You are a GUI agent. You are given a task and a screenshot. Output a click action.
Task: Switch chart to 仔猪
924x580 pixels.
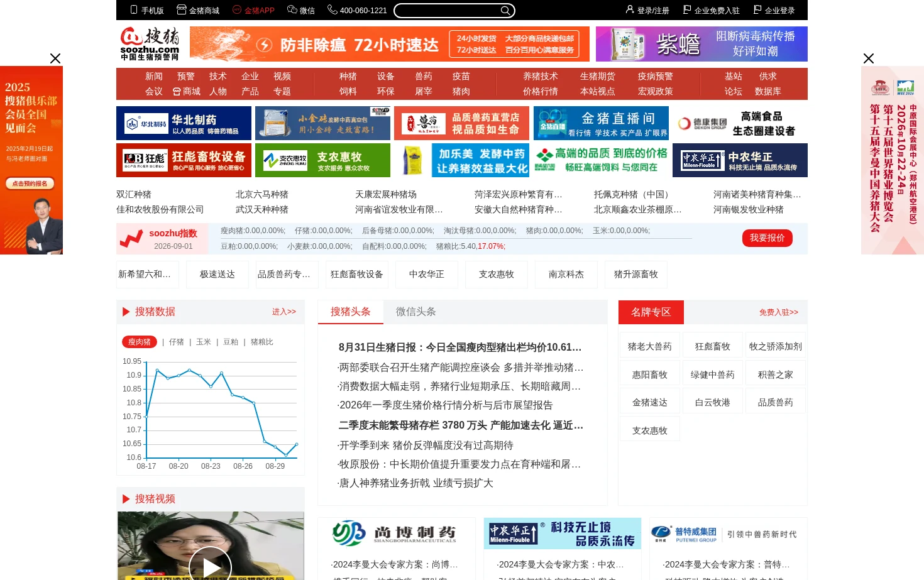click(x=177, y=342)
